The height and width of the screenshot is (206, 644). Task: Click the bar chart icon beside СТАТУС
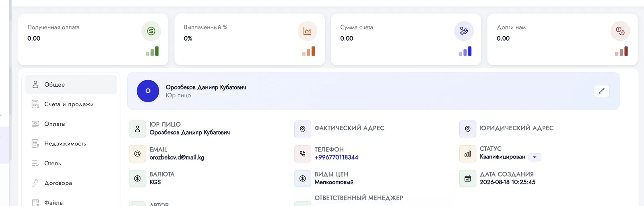click(x=468, y=154)
